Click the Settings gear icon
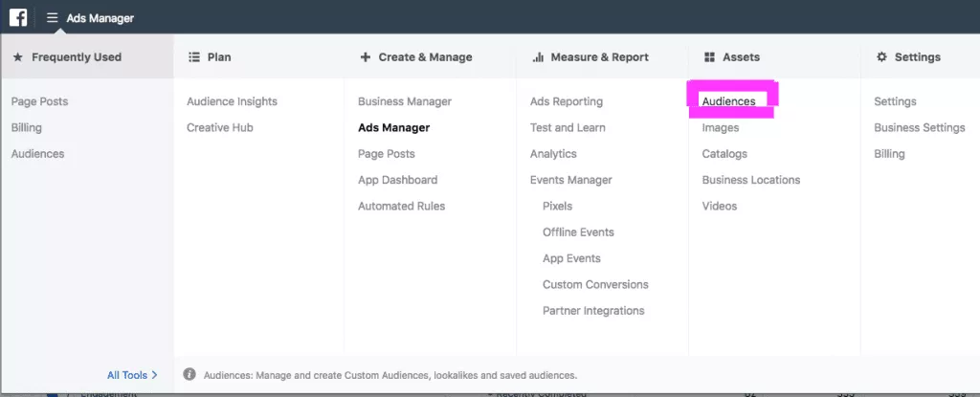 tap(881, 56)
